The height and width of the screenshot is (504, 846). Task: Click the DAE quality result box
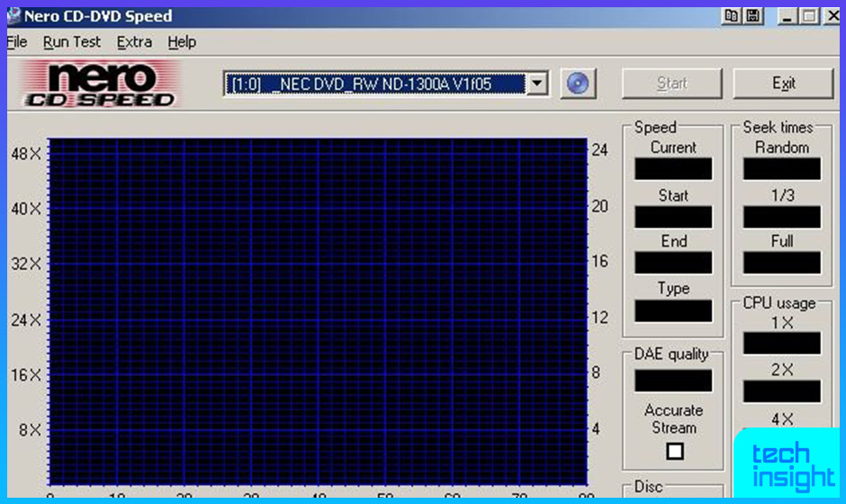(673, 381)
